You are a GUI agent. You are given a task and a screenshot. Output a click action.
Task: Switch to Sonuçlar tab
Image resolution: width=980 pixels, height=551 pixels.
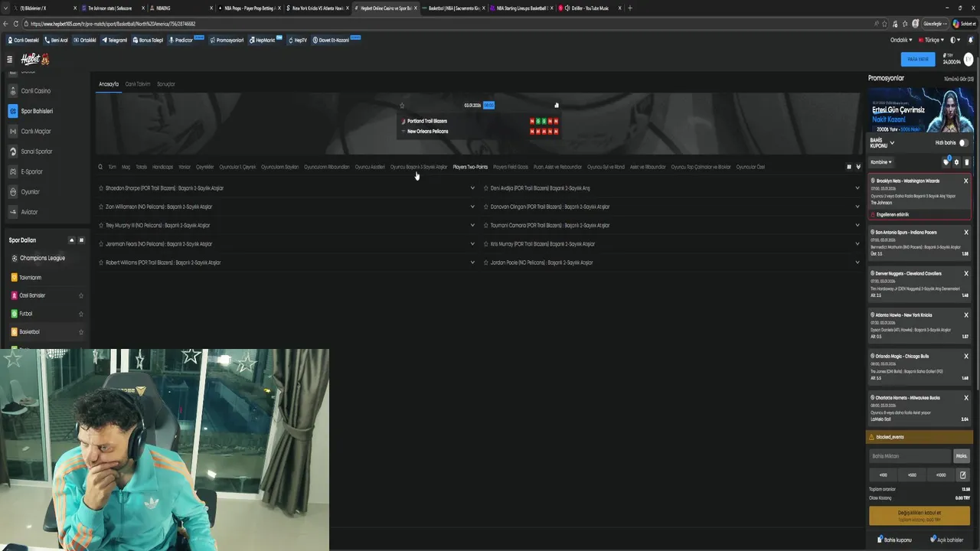(166, 84)
